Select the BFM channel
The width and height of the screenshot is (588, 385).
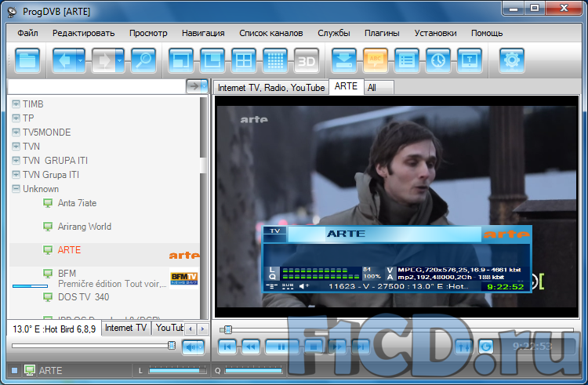pos(67,274)
